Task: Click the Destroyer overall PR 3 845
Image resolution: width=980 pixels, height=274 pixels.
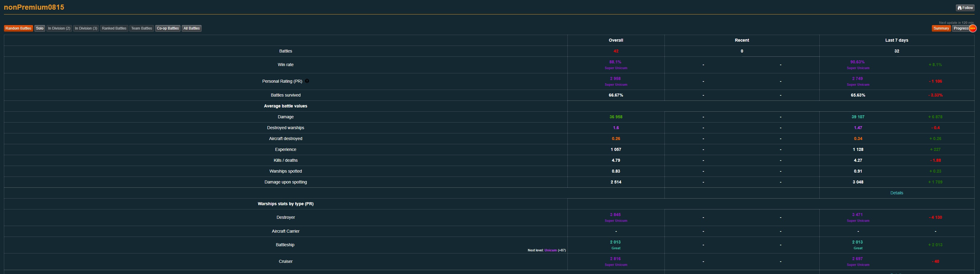Action: [x=615, y=215]
